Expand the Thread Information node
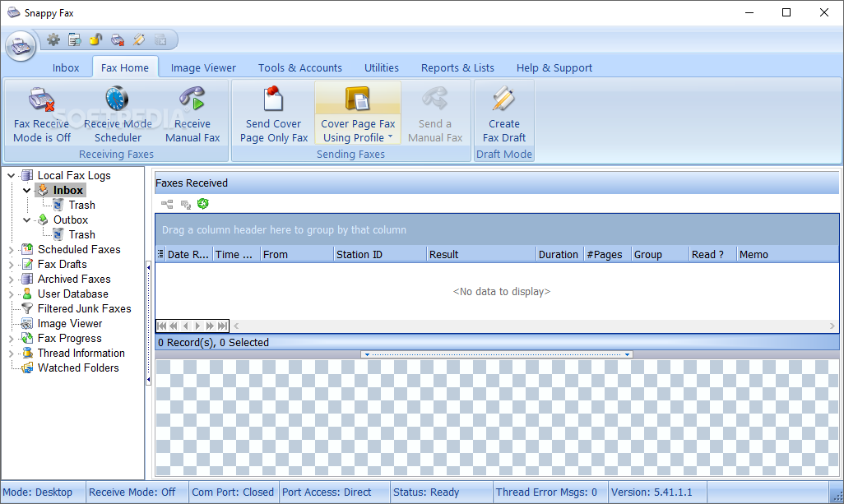The height and width of the screenshot is (504, 844). click(x=11, y=354)
